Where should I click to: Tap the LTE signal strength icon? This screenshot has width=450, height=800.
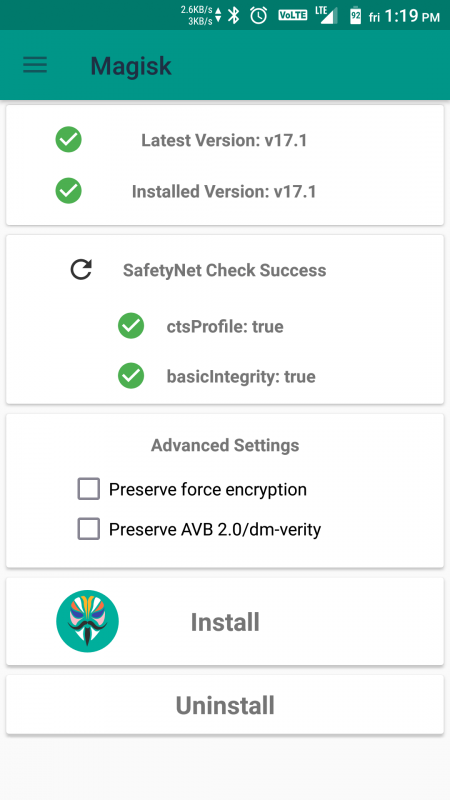pyautogui.click(x=327, y=15)
